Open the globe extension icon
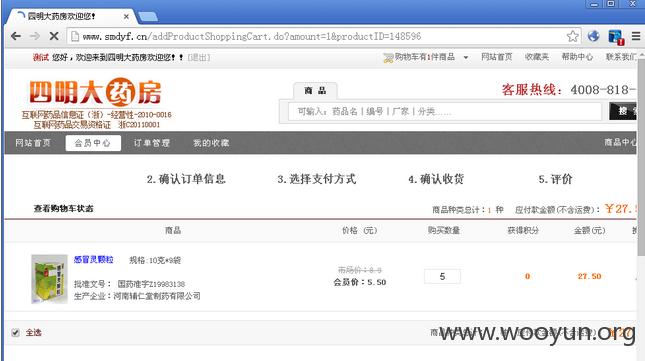645x361 pixels. click(x=593, y=36)
